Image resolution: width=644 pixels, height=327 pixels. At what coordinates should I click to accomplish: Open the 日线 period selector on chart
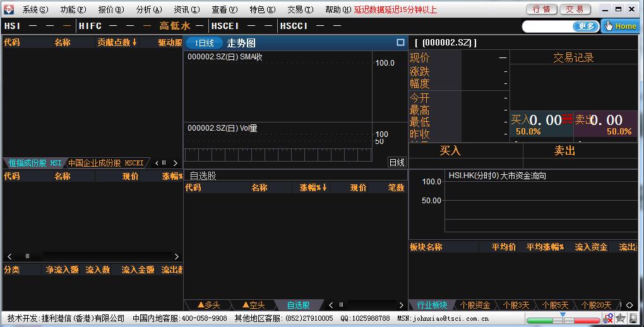click(397, 162)
